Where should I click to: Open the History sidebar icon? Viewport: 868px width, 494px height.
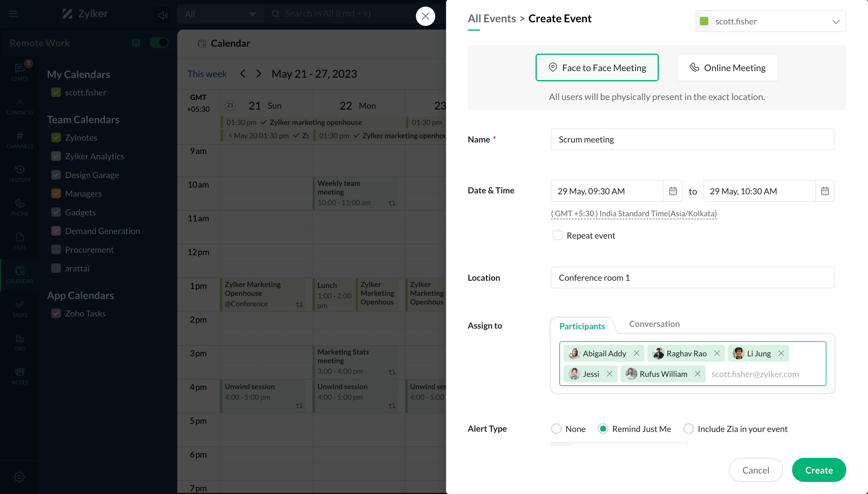pos(20,174)
